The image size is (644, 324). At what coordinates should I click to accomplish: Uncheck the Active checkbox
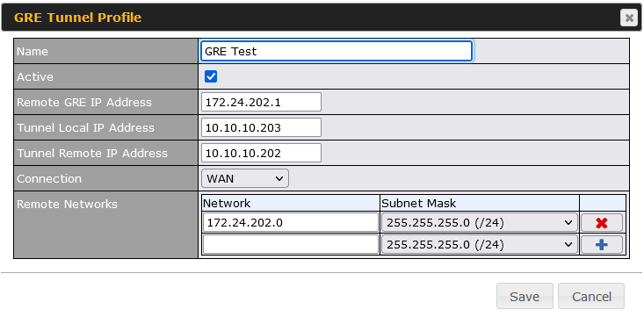[x=211, y=76]
